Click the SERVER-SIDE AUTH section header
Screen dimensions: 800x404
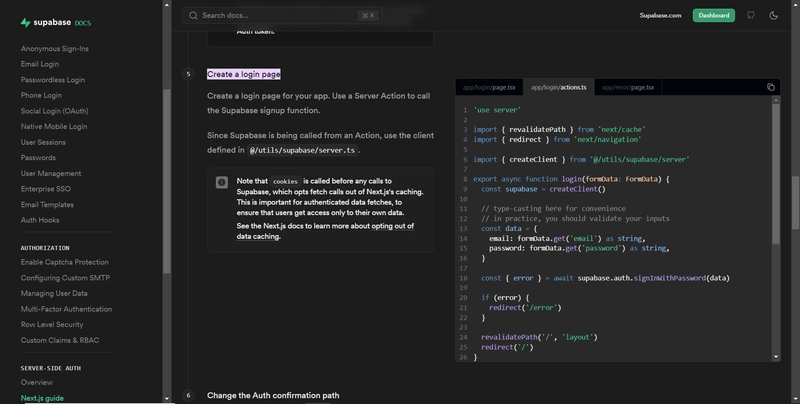(51, 368)
